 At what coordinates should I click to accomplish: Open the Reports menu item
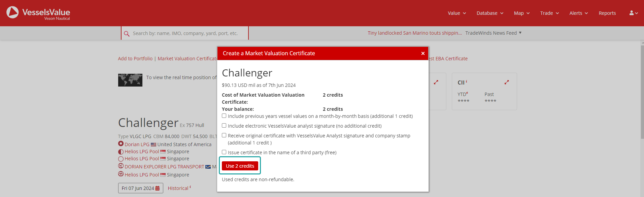[607, 13]
